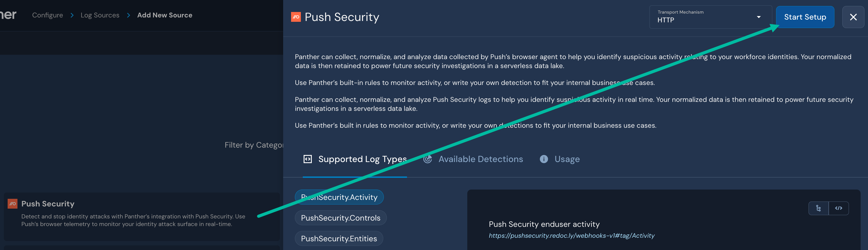868x250 pixels.
Task: Select the PushSecurity.Controls log type
Action: (x=340, y=218)
